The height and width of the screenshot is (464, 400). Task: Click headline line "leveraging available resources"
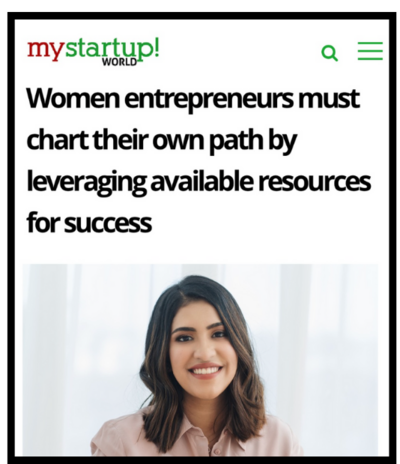[199, 182]
